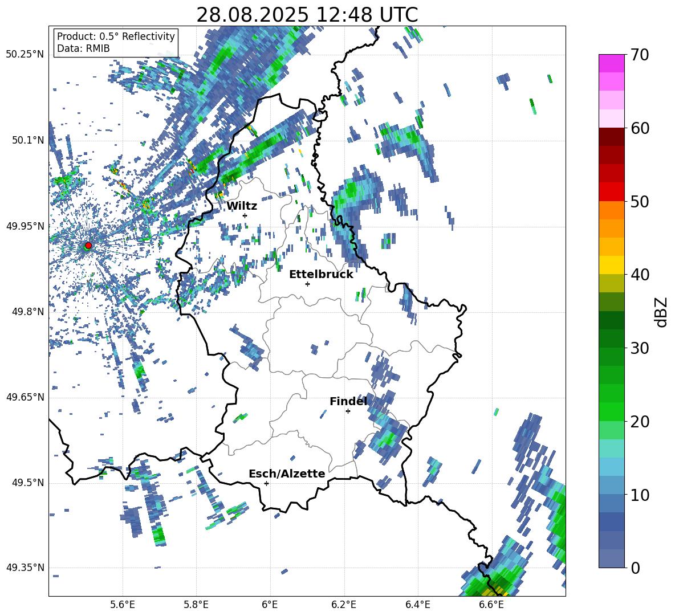675x616 pixels.
Task: Click the 50.25°N latitude label
Action: coord(25,55)
